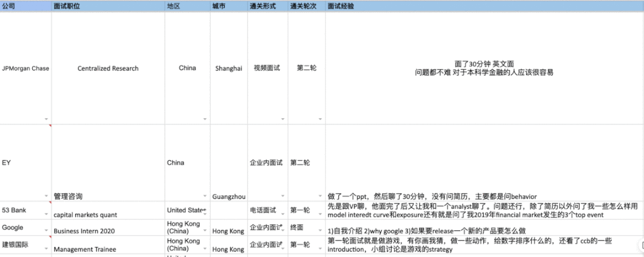Select the 第一轮 cell in 53 Bank row
Screen dimensions: 644x257
(306, 210)
